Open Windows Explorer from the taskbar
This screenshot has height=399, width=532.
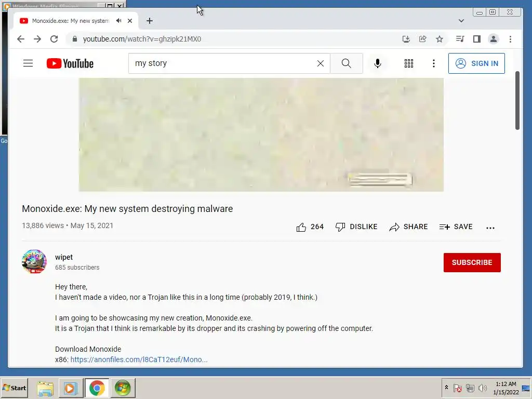45,388
